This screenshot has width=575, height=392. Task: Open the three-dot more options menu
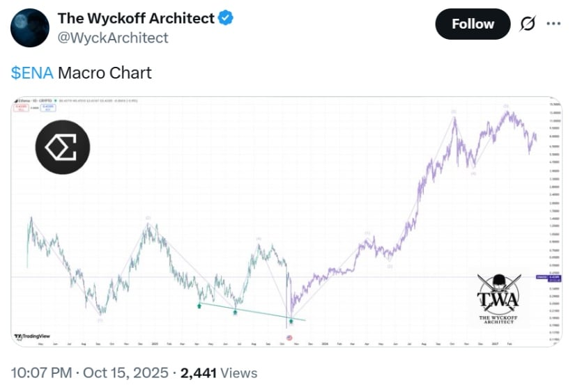(x=553, y=24)
